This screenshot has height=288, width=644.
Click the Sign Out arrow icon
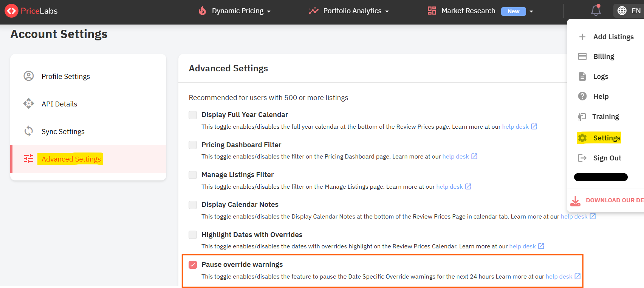pos(582,158)
